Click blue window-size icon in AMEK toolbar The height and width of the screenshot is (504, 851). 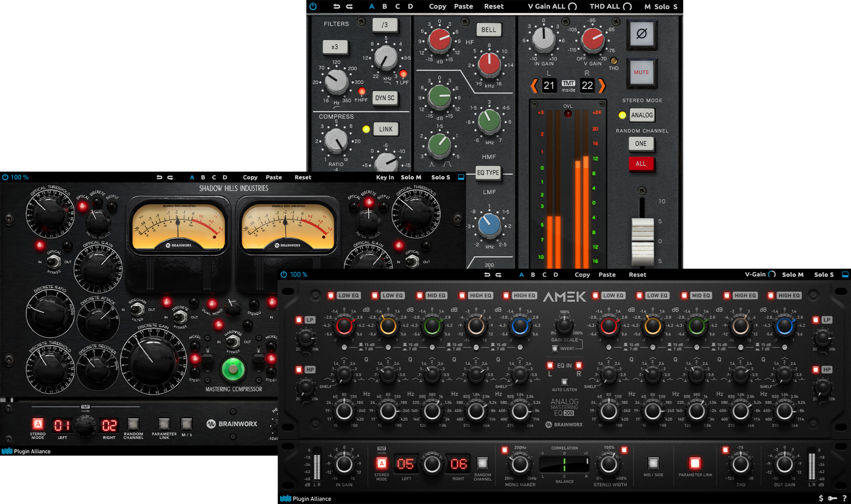click(x=845, y=274)
